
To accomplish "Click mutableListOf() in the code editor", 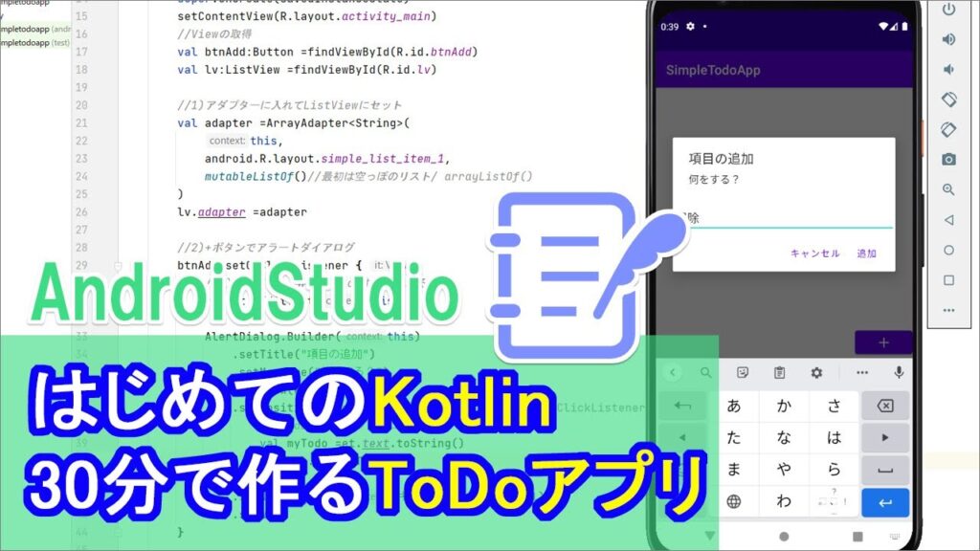I will coord(255,176).
